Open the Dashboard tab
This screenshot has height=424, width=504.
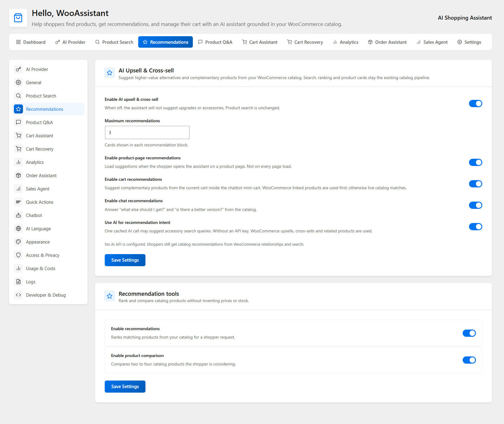click(31, 42)
